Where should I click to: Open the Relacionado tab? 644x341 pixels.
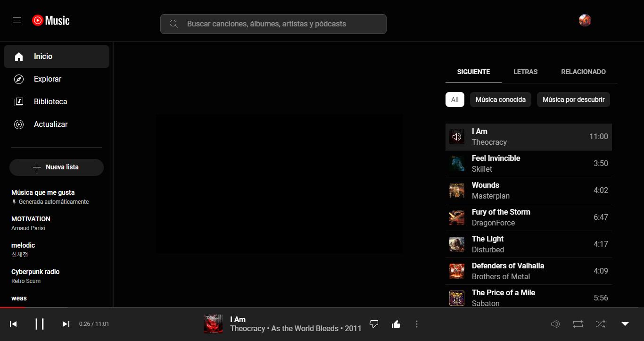pyautogui.click(x=583, y=72)
